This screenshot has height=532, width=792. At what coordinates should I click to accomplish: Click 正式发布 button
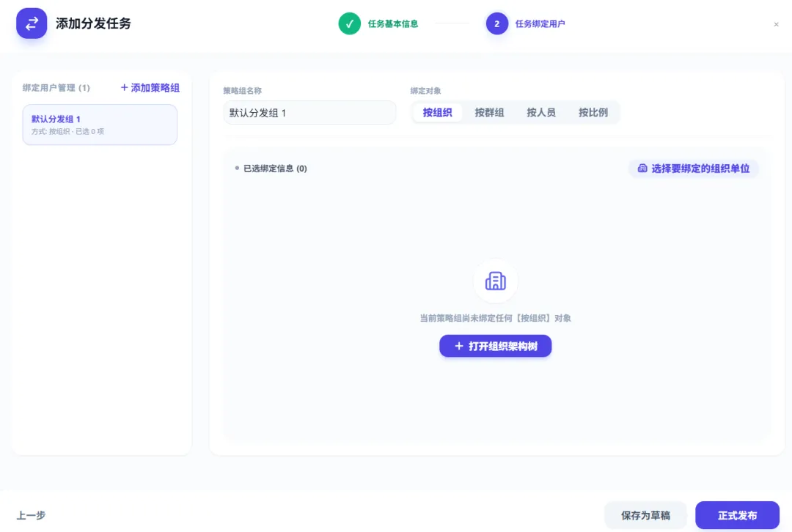737,515
